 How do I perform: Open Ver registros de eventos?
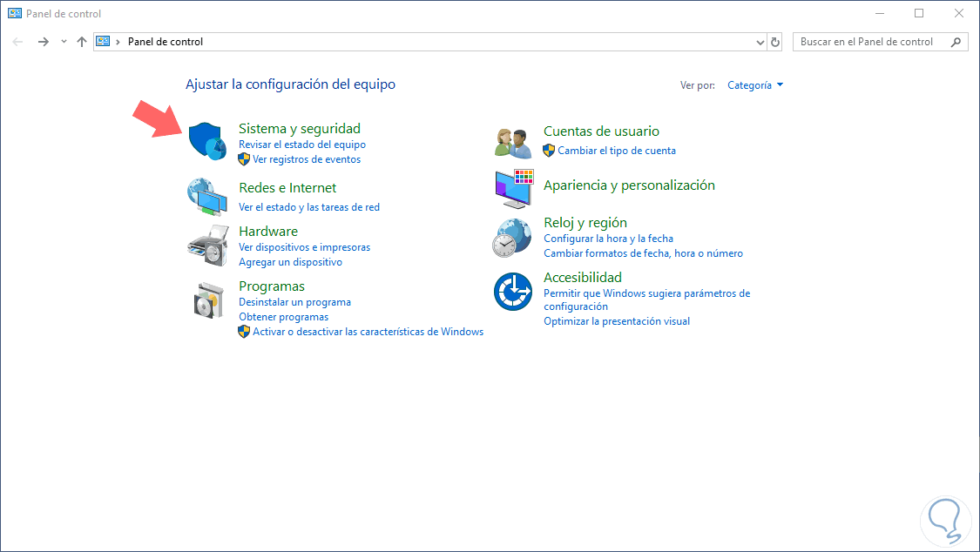(307, 159)
